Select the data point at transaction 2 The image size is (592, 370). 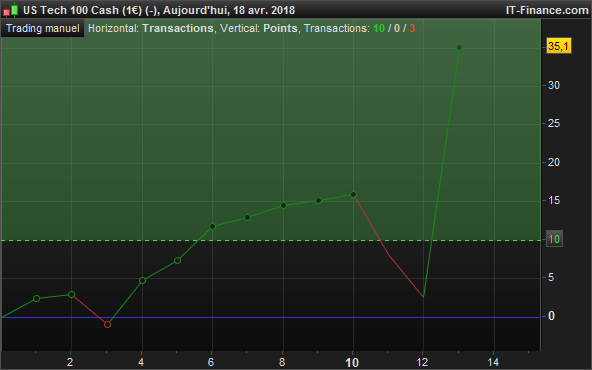coord(71,294)
